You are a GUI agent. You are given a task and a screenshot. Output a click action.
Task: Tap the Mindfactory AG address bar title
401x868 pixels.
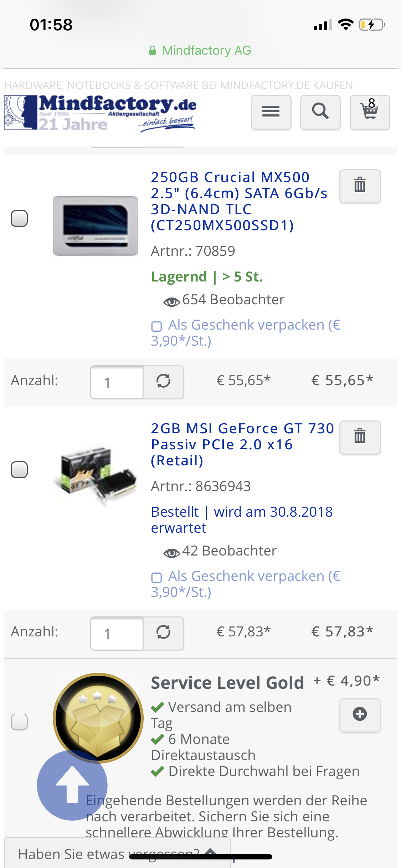pyautogui.click(x=207, y=50)
